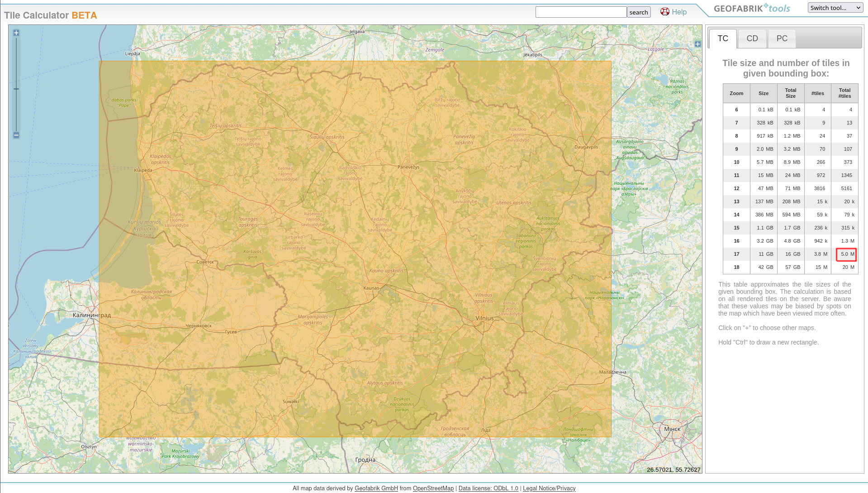Click the map zoom out minus icon
This screenshot has height=493, width=868.
16,135
